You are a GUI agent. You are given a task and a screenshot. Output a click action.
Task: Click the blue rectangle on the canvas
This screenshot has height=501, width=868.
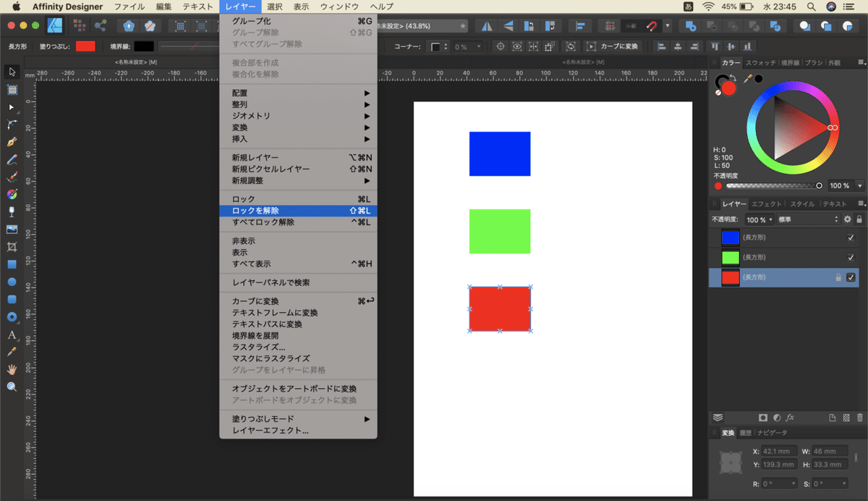[x=500, y=153]
